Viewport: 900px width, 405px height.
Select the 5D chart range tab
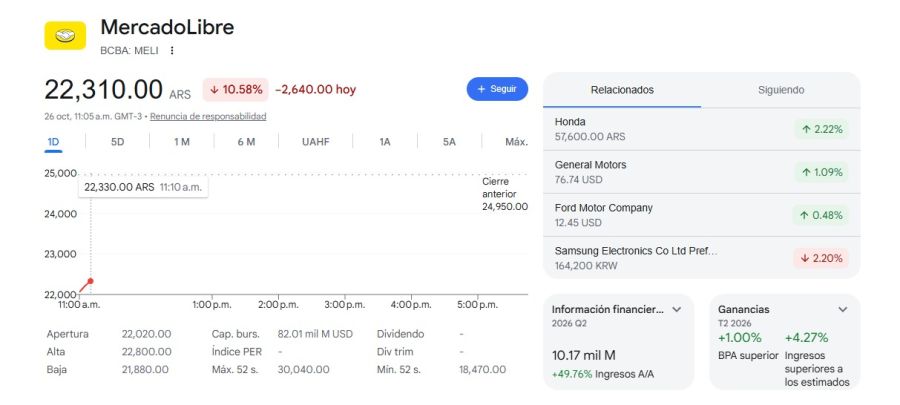tap(118, 142)
